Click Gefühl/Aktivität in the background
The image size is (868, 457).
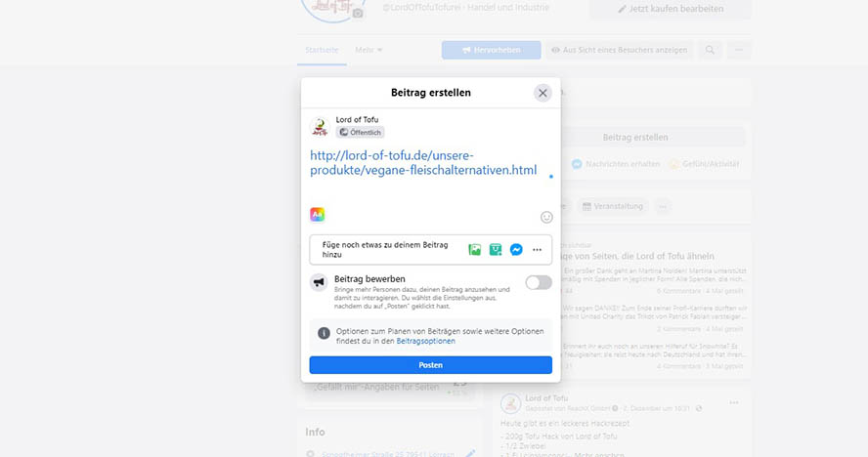(704, 164)
